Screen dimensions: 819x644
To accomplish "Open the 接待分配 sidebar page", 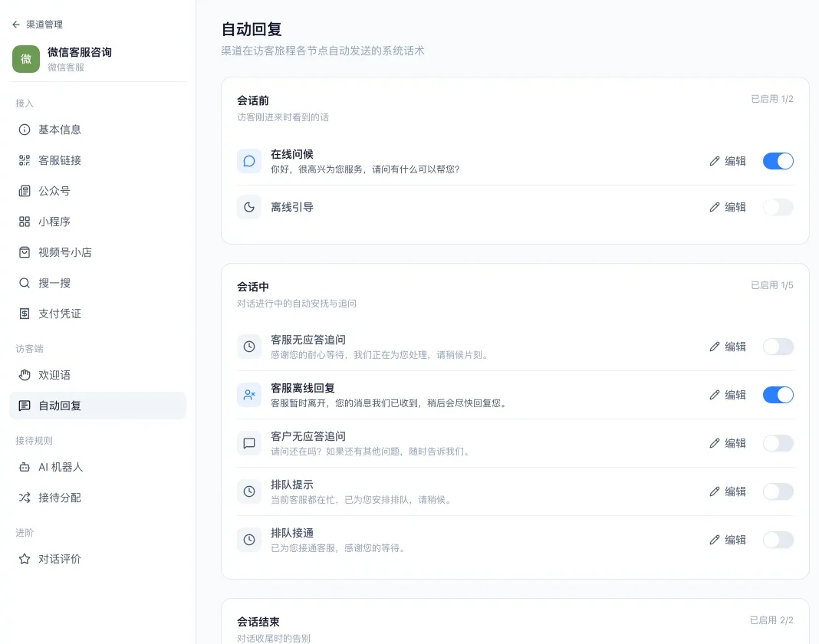I will coord(97,498).
